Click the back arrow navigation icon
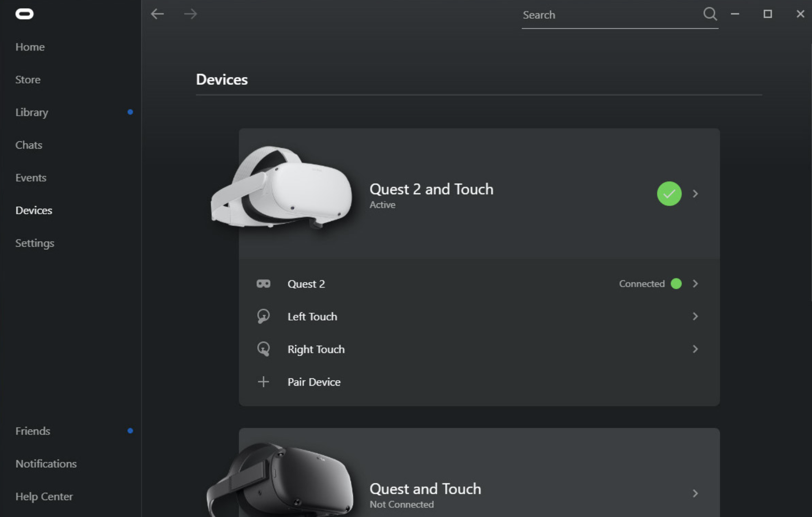The image size is (812, 517). pos(157,14)
